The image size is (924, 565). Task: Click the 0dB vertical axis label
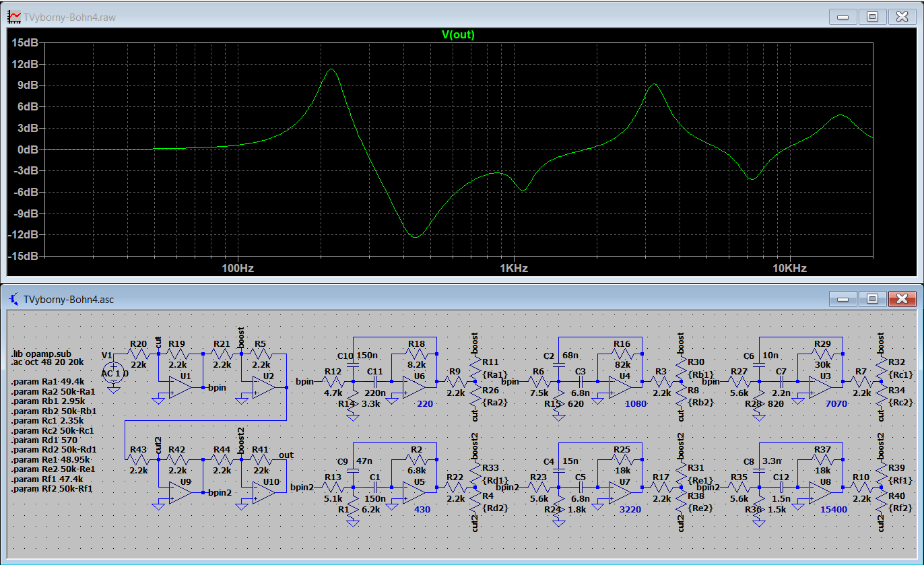click(28, 149)
